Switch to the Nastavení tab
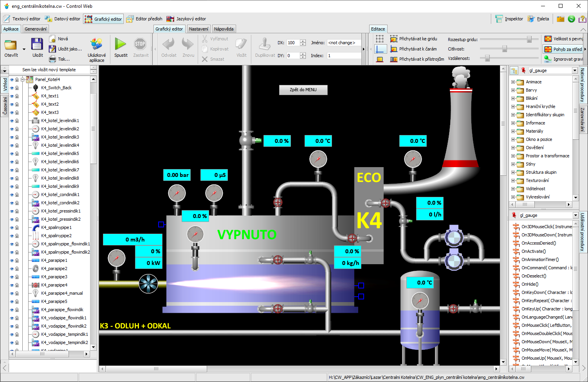Screen dimensions: 588x382 pyautogui.click(x=198, y=29)
